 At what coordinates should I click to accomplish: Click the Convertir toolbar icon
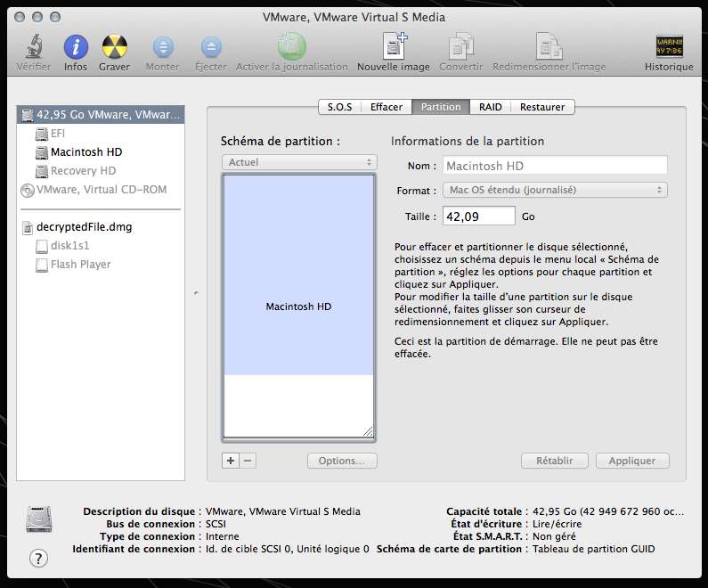pos(461,46)
